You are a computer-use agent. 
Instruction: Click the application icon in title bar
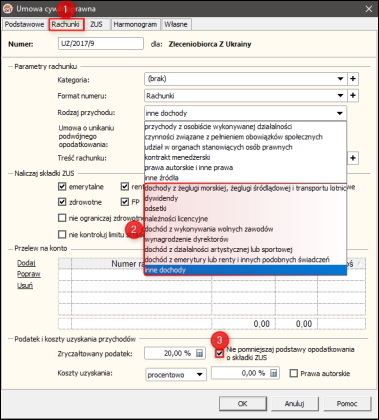(x=7, y=8)
